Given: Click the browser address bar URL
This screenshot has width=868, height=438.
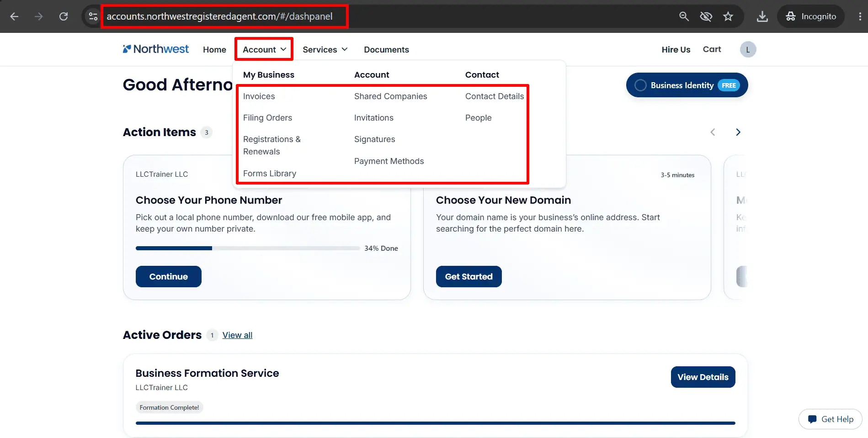Looking at the screenshot, I should pos(219,16).
